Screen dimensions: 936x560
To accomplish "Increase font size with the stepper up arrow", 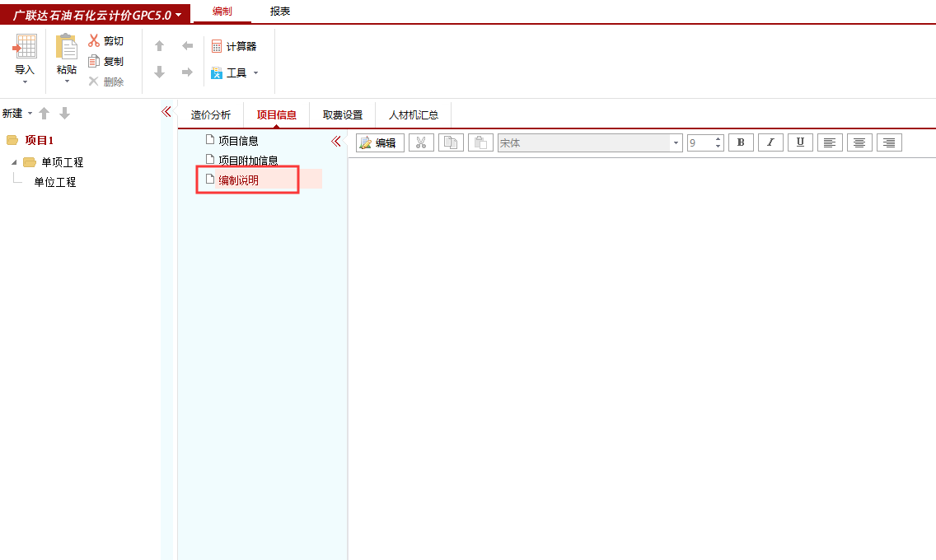I will tap(717, 138).
